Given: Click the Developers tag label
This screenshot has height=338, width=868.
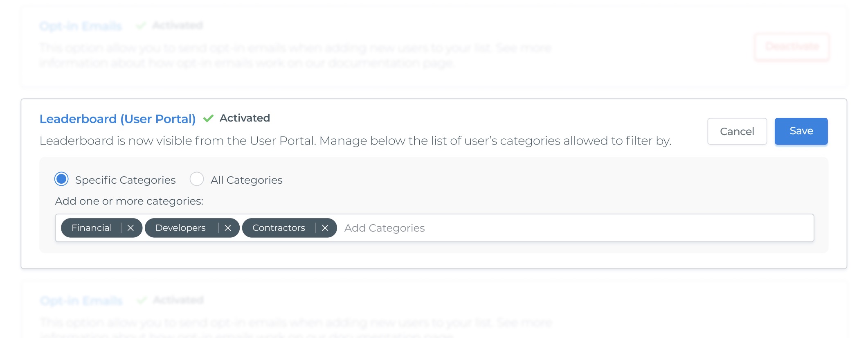Looking at the screenshot, I should (x=180, y=228).
